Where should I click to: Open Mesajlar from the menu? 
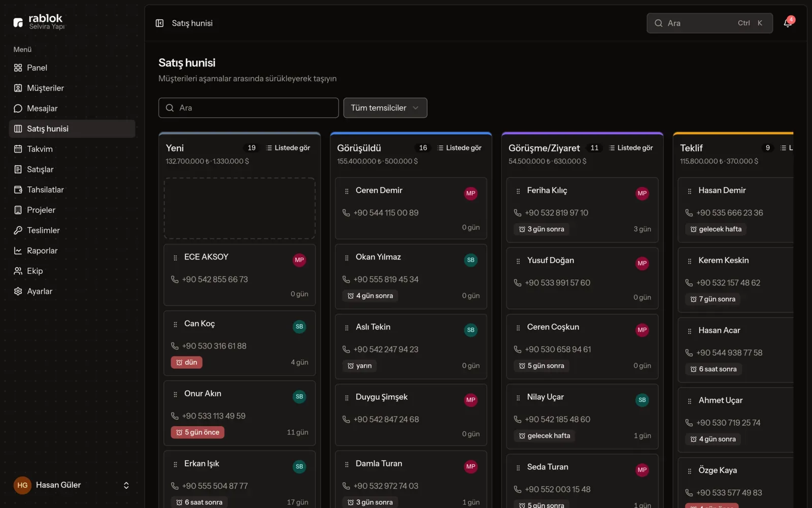[x=72, y=108]
